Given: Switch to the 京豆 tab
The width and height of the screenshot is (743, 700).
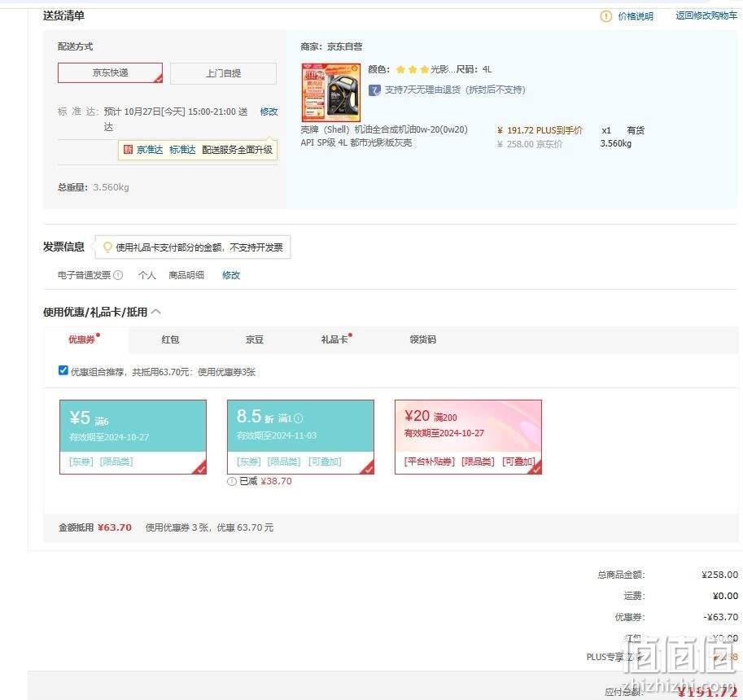Looking at the screenshot, I should click(255, 339).
